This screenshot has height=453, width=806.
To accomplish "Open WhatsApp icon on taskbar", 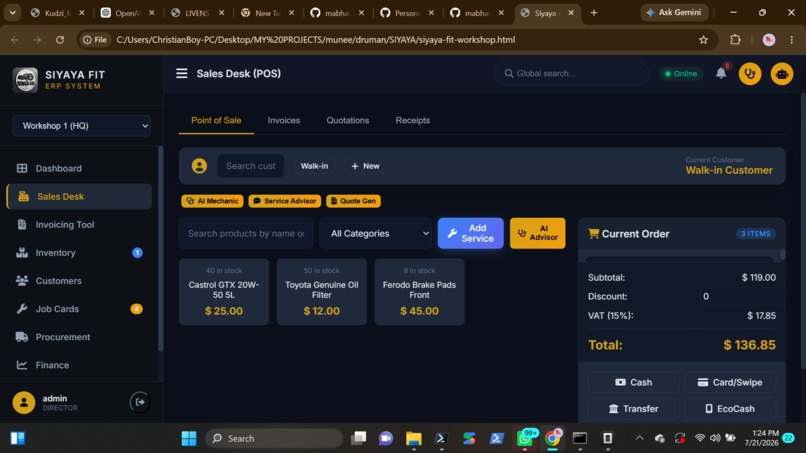I will (525, 438).
